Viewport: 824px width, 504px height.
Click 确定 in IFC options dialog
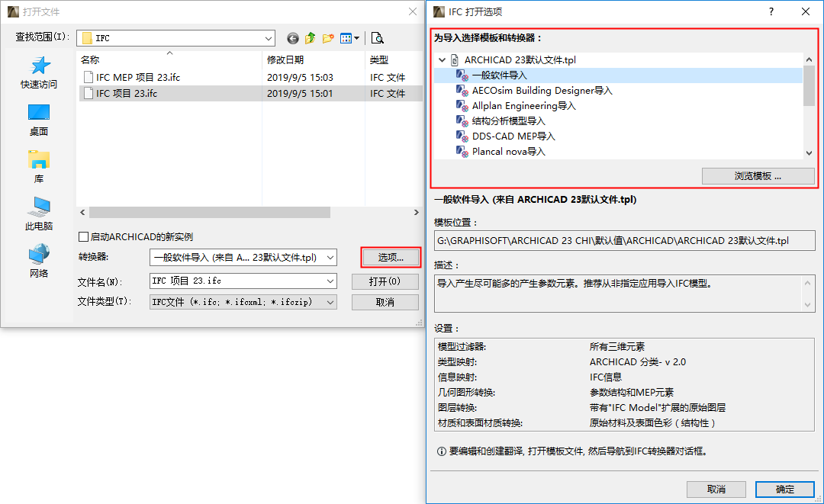click(784, 490)
